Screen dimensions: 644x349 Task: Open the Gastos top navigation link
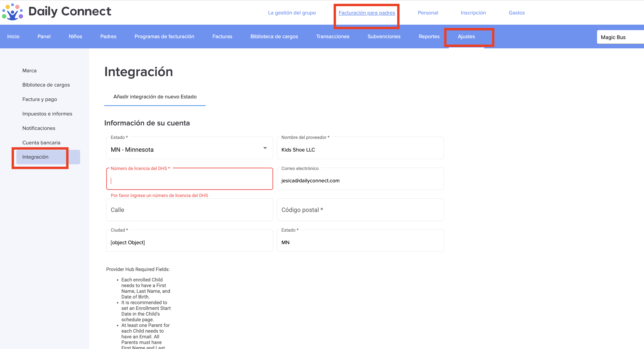(516, 13)
